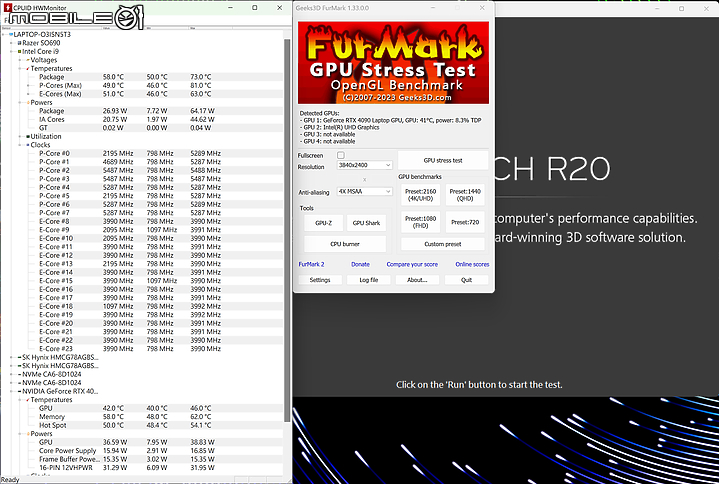Open the Log file button
Viewport: 719px width, 484px height.
coord(369,280)
